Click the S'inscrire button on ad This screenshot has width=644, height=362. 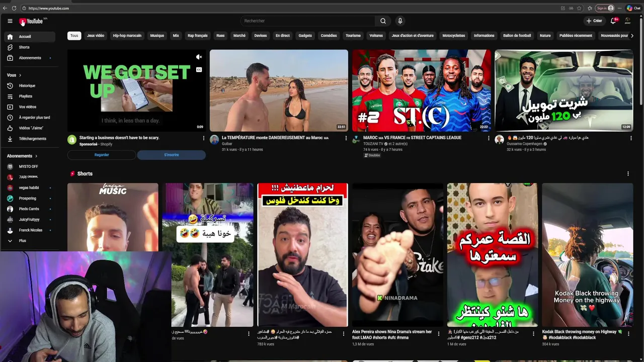[172, 155]
